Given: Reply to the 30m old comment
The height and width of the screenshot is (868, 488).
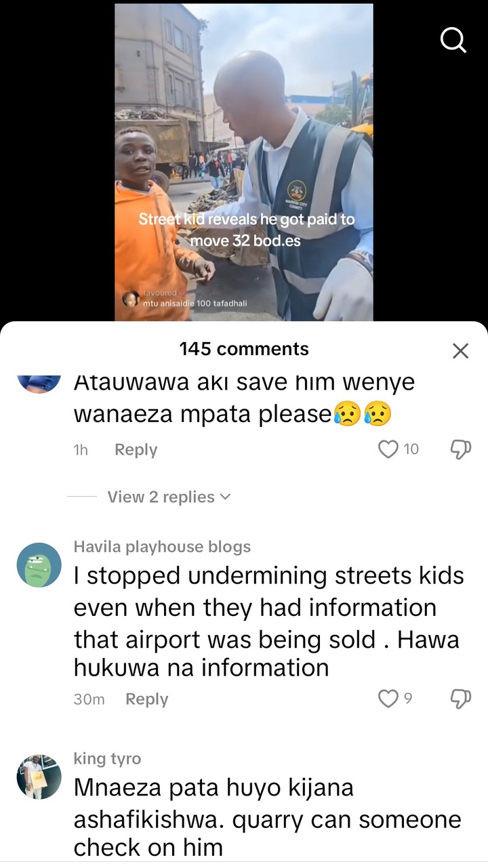Looking at the screenshot, I should coord(146,699).
